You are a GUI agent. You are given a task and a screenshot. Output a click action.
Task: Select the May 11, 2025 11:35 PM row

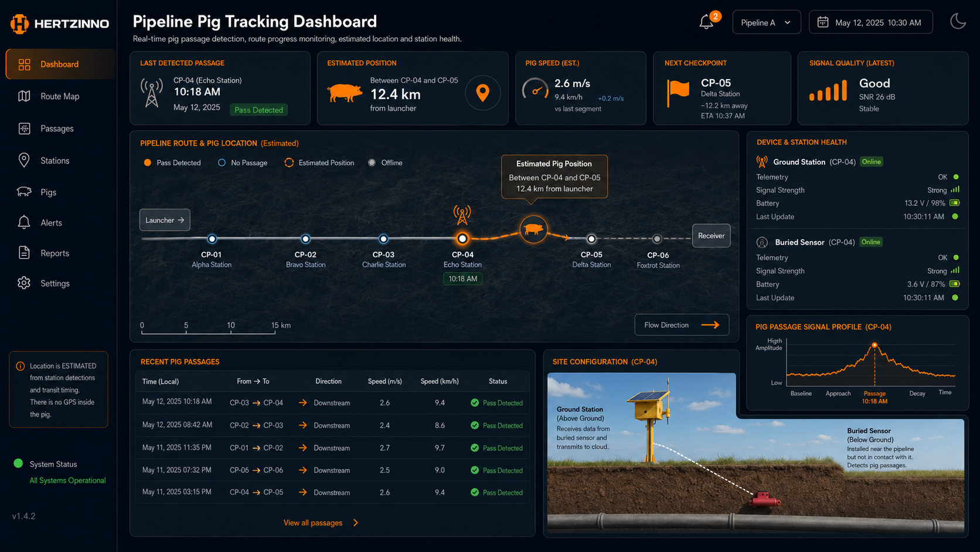coord(332,448)
